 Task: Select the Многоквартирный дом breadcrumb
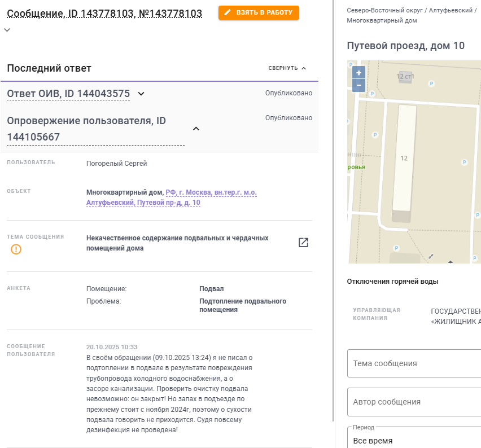pos(382,20)
